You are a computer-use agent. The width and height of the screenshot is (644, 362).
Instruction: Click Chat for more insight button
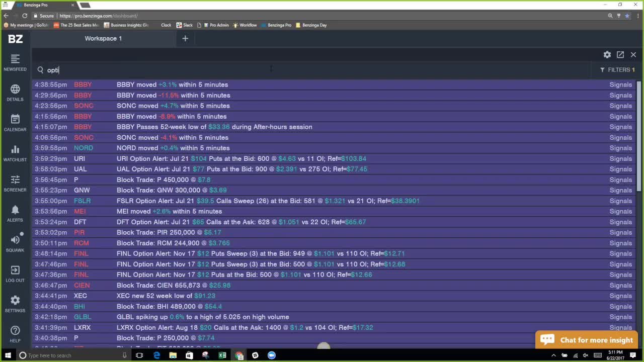586,340
